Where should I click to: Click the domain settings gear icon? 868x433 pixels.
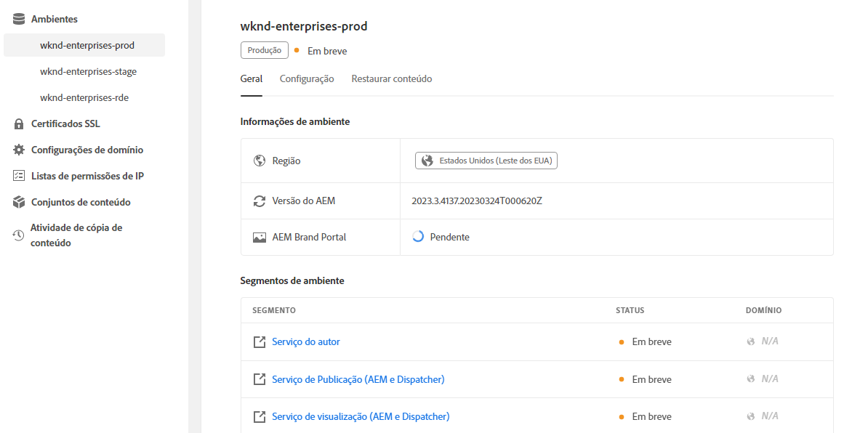click(x=19, y=150)
